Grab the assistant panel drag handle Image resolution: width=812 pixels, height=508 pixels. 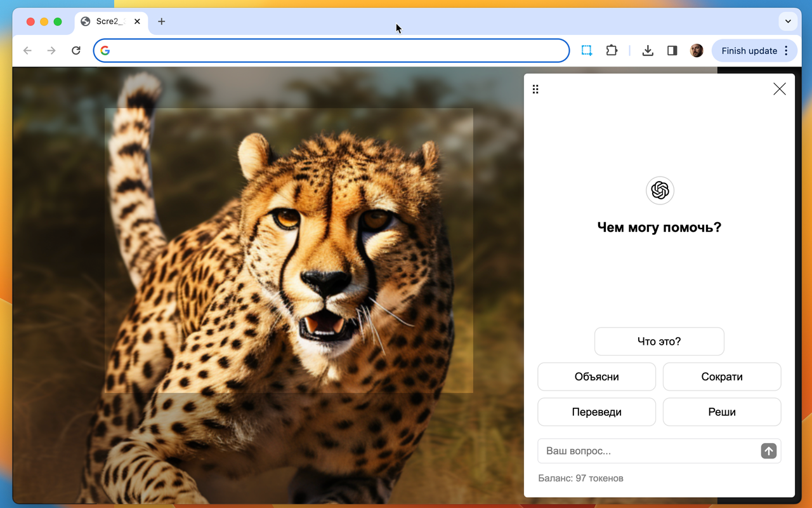[x=535, y=90]
